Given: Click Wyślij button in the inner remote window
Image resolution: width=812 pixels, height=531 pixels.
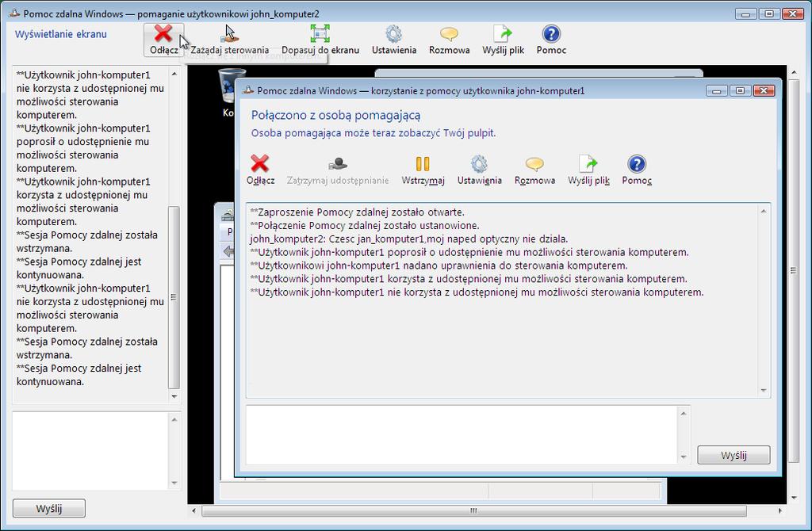Looking at the screenshot, I should pos(733,455).
